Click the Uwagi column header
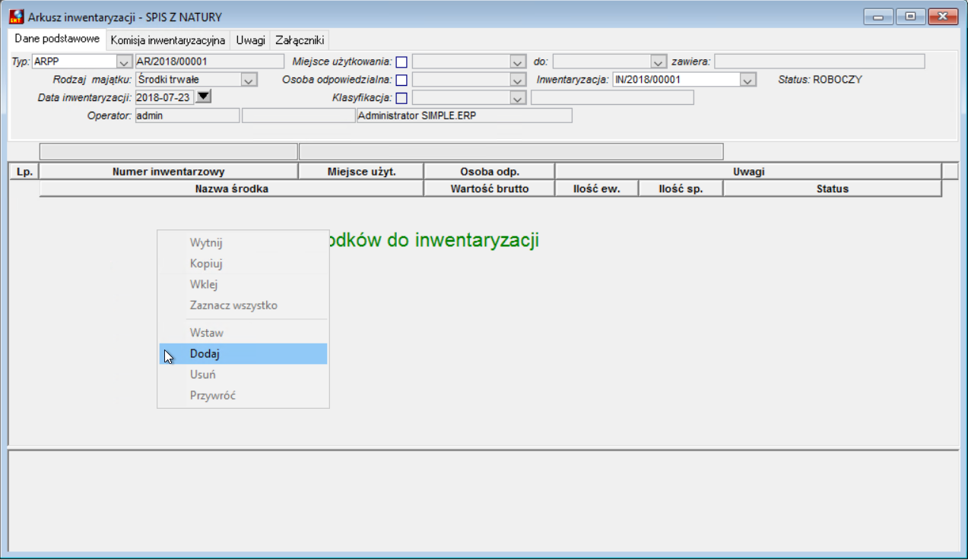Screen dimensions: 968x560 coord(748,172)
